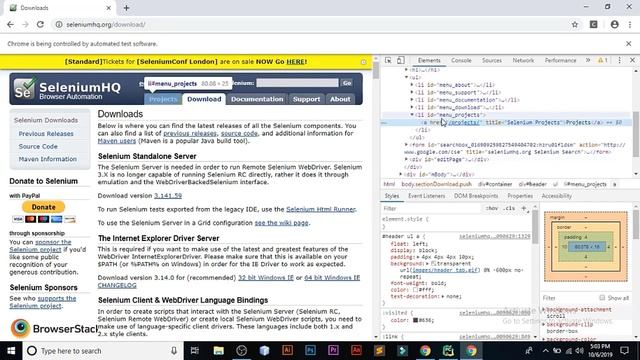Launch Adobe Illustrator from the taskbar
Image resolution: width=640 pixels, height=360 pixels.
coord(287,351)
